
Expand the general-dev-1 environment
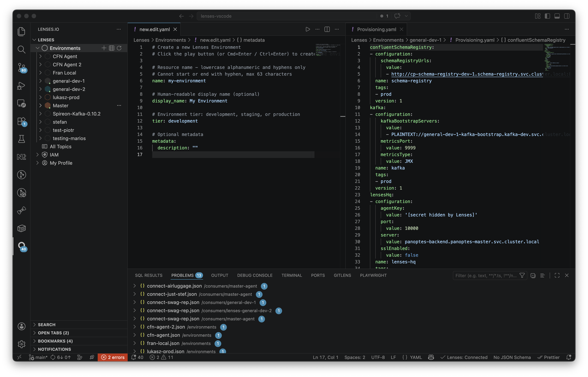41,81
